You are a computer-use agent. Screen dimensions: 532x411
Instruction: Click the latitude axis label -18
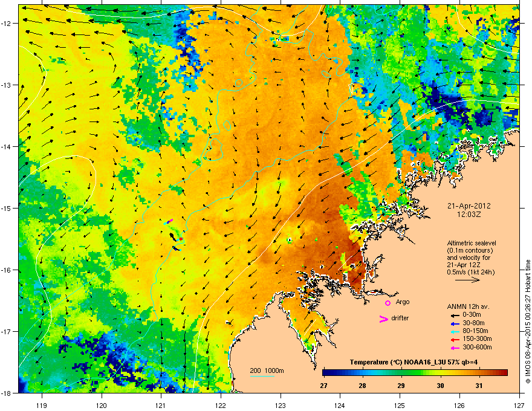6,393
